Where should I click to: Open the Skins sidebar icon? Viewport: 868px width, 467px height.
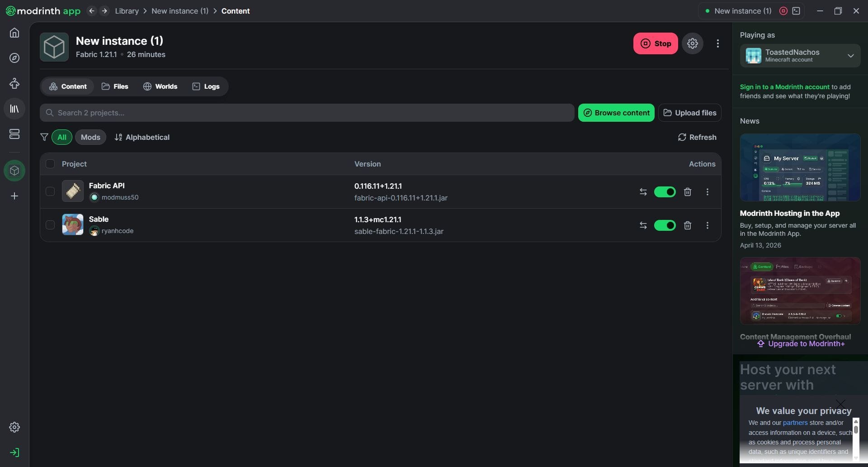click(14, 83)
